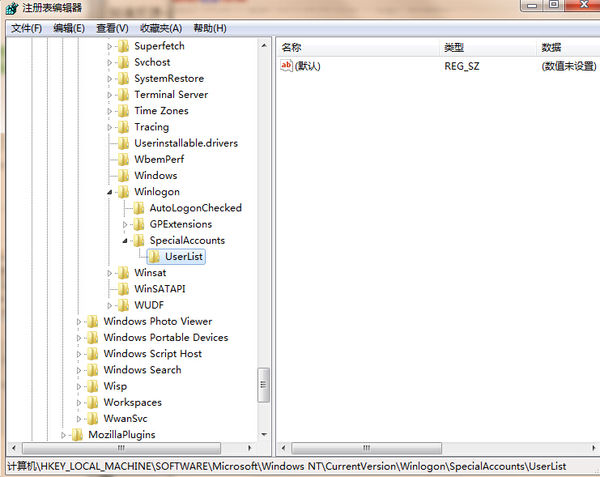The height and width of the screenshot is (477, 600).
Task: Open the 编辑(E) menu
Action: tap(69, 28)
